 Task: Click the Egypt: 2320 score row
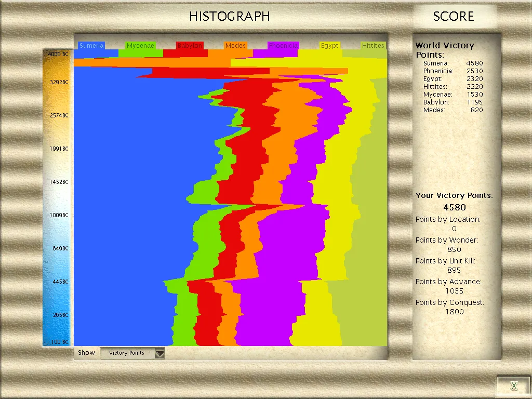point(453,79)
